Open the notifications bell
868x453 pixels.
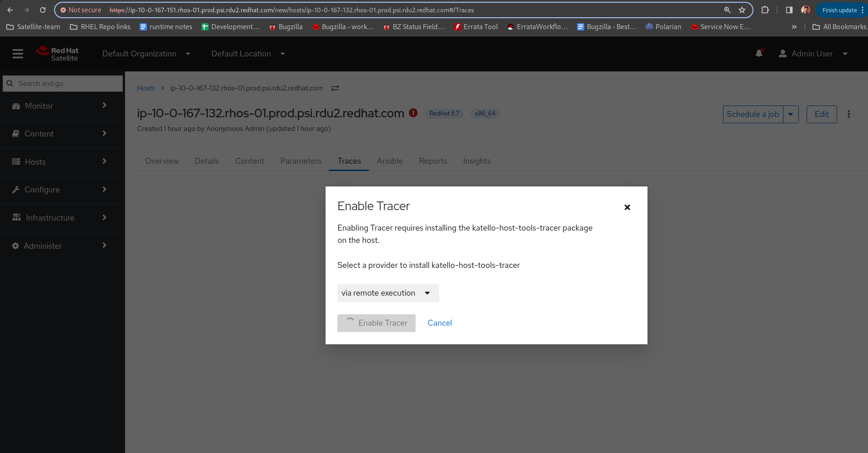click(x=759, y=54)
